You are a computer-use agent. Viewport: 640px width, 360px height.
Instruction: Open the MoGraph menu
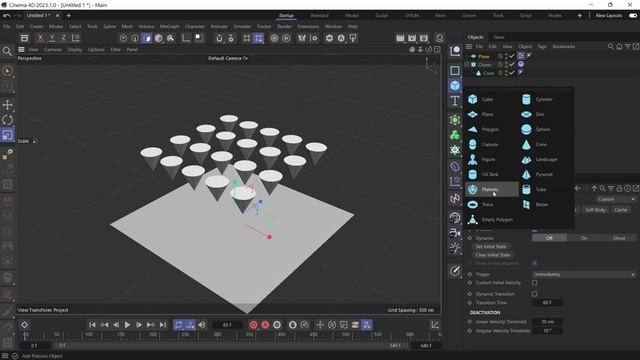coord(169,27)
